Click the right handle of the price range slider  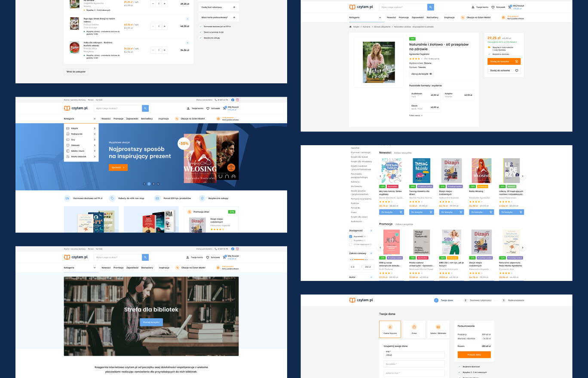click(x=365, y=259)
